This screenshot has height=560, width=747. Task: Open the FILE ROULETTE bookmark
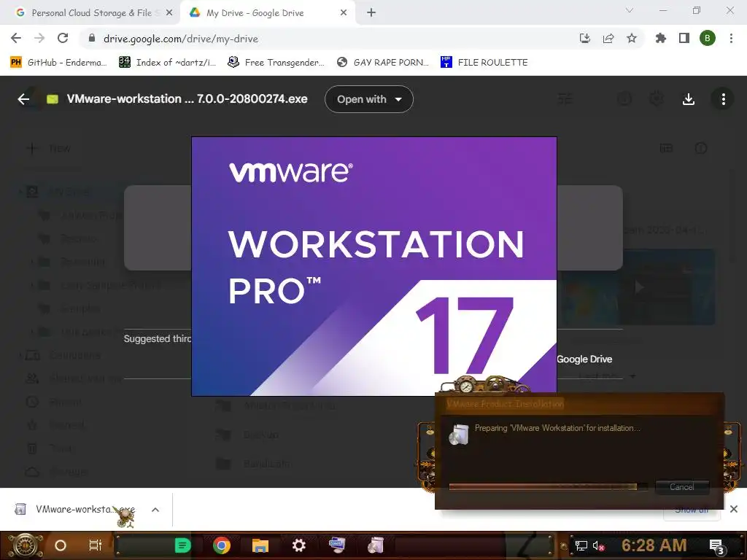tap(484, 63)
